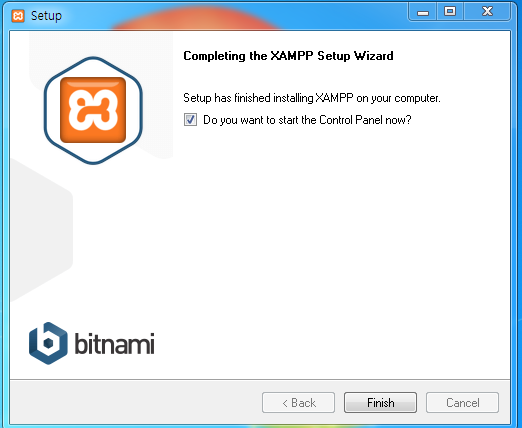Uncheck the start Control Panel checkbox

(x=190, y=120)
